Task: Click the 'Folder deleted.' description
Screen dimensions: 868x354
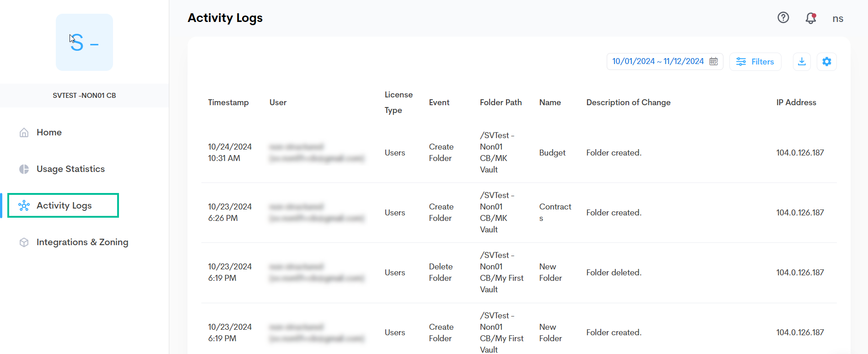Action: pos(614,273)
